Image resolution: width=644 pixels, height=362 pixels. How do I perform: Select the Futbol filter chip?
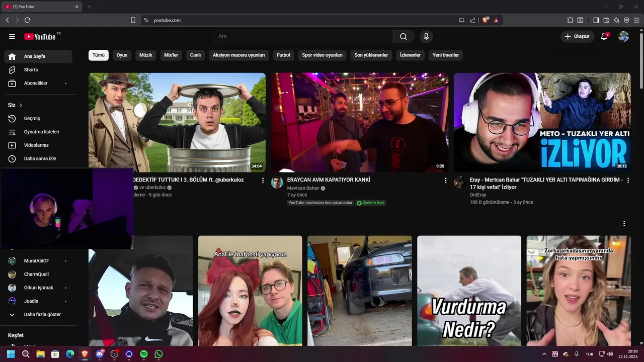point(283,55)
